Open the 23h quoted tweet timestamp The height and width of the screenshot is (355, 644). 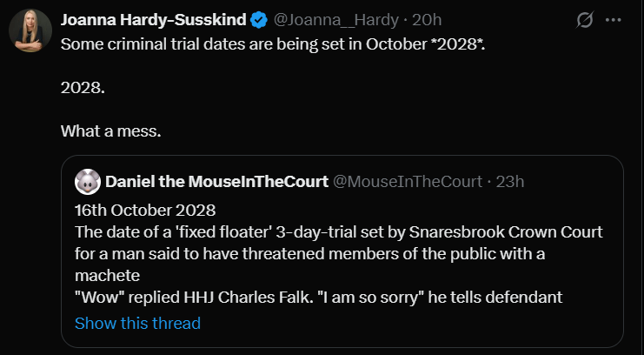click(x=508, y=181)
